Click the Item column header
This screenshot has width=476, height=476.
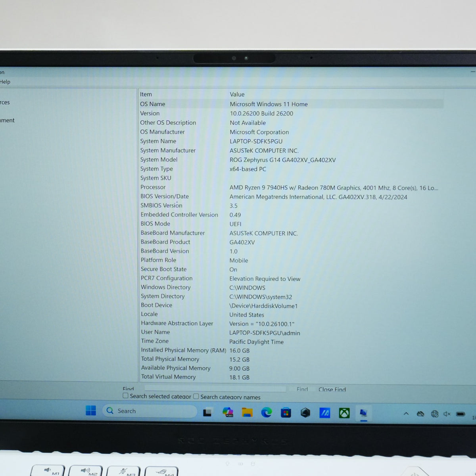coord(146,94)
